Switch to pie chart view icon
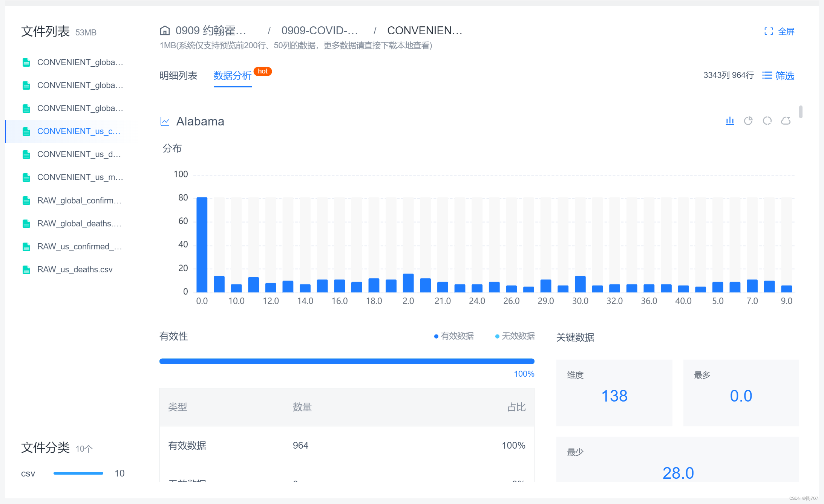The image size is (824, 504). click(x=748, y=121)
